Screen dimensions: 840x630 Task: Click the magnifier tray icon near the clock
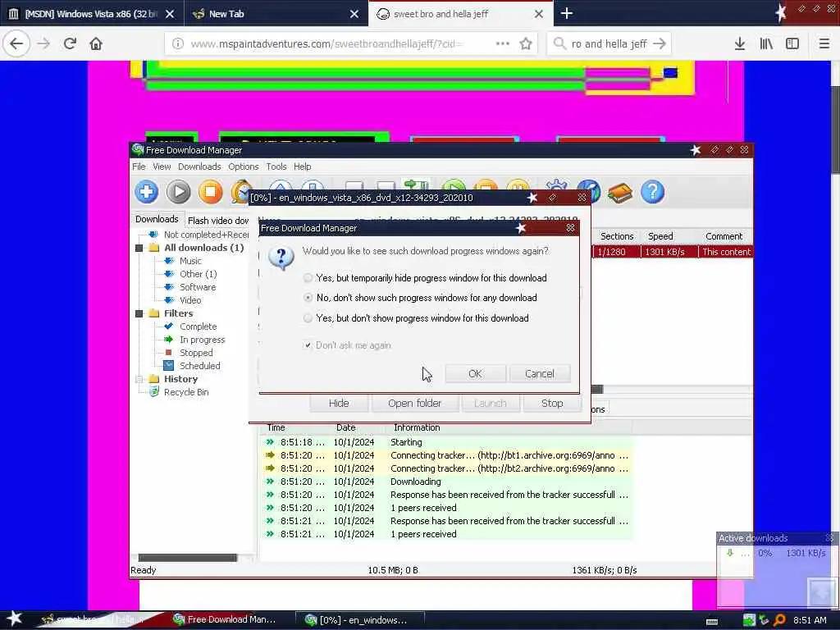780,620
